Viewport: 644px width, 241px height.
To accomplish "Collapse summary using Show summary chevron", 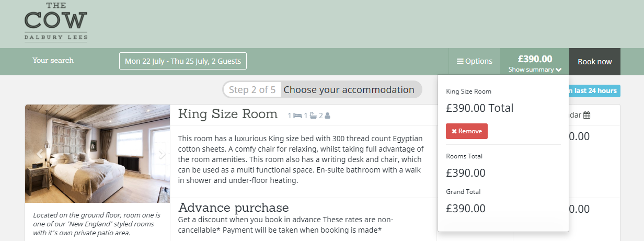I will (559, 70).
